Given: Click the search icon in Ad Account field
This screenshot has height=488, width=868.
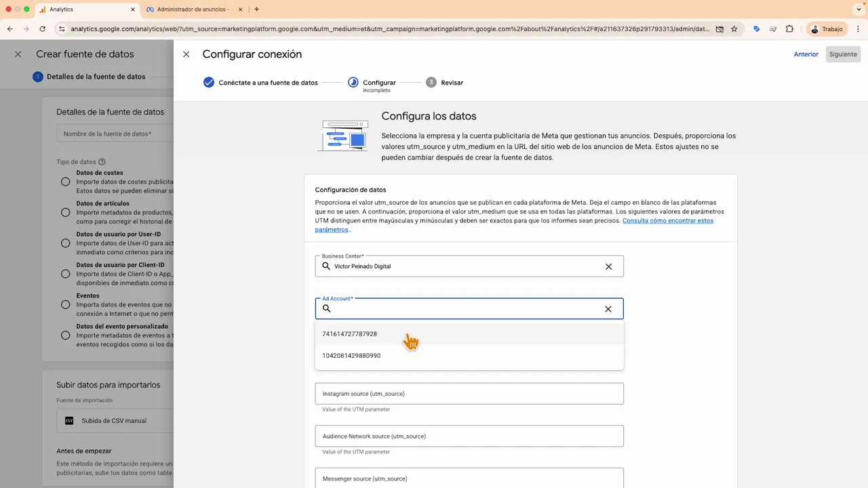Looking at the screenshot, I should [326, 308].
